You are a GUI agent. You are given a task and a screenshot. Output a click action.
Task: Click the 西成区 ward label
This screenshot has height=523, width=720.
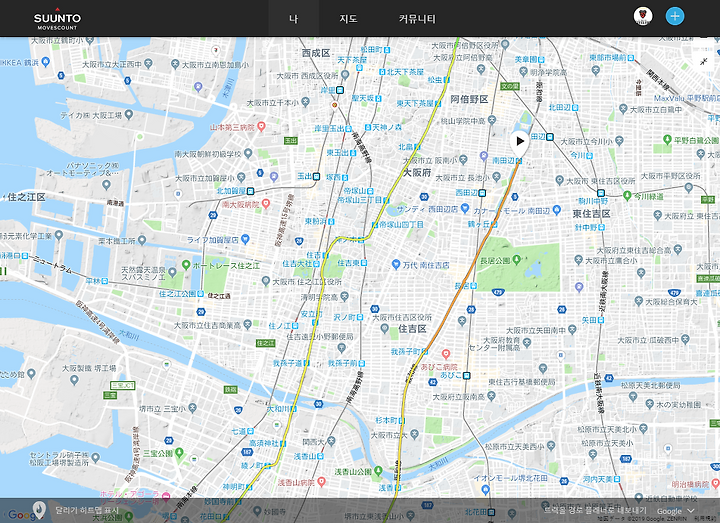316,53
